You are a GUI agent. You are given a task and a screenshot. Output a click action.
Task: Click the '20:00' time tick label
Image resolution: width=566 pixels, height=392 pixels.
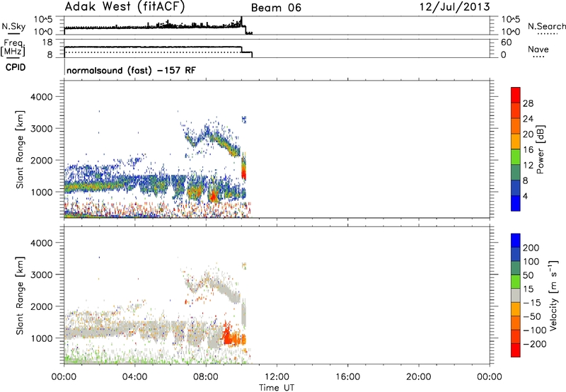coord(419,377)
